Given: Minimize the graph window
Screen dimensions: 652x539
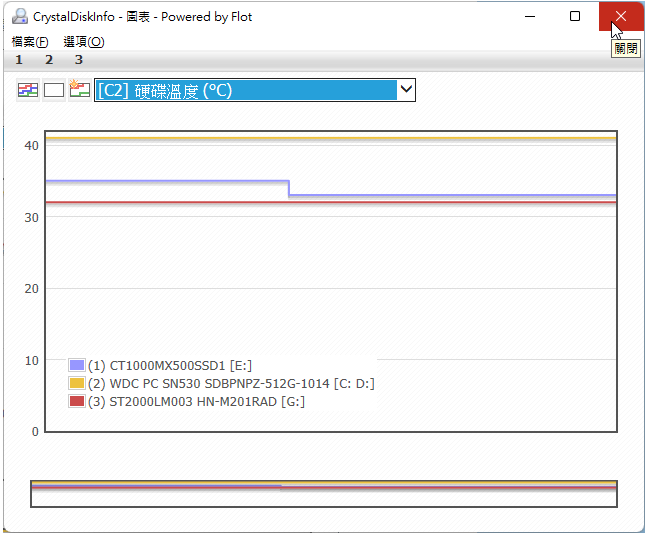Looking at the screenshot, I should 530,17.
